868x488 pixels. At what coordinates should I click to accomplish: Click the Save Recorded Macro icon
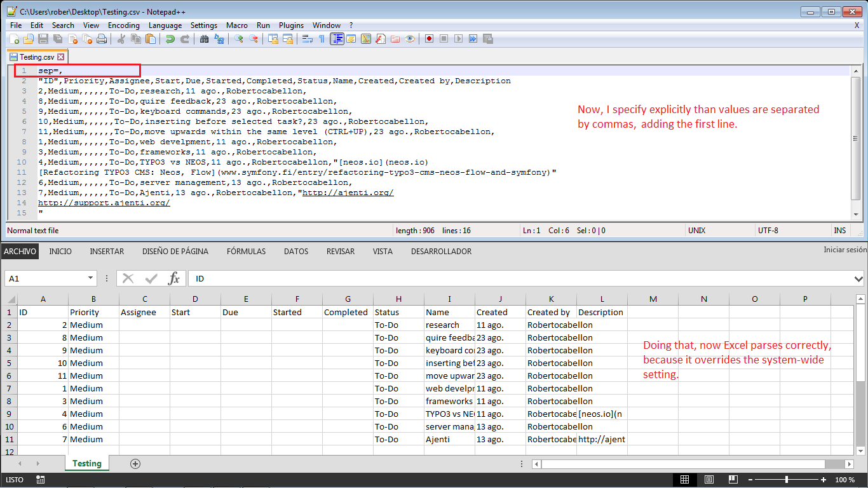[487, 39]
